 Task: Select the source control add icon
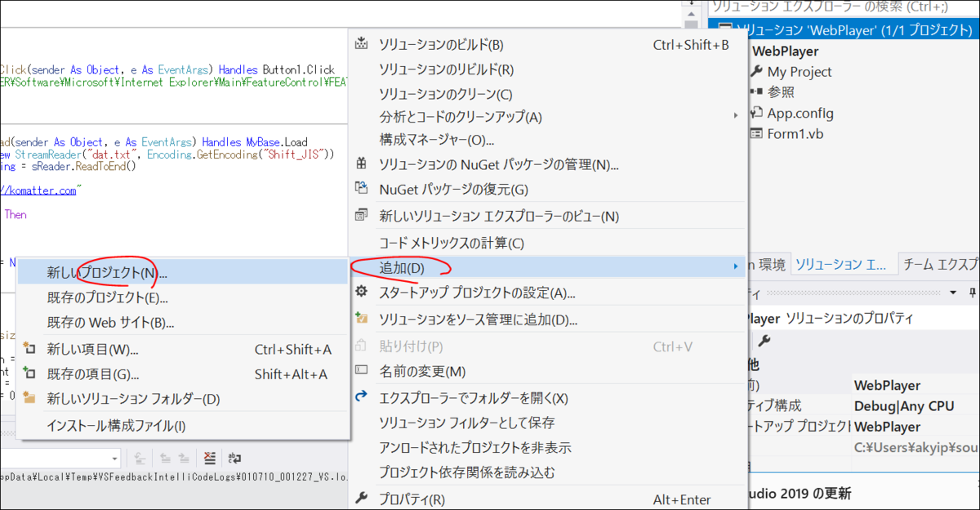tap(359, 316)
